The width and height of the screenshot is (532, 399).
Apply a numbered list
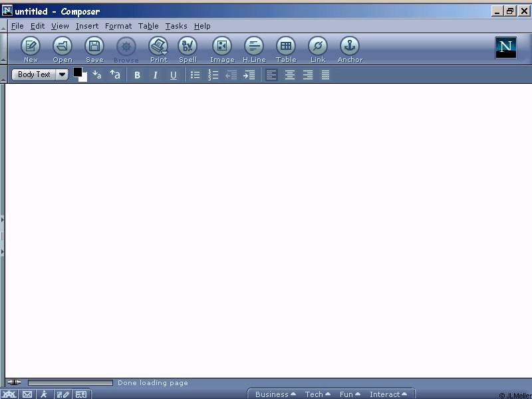click(213, 75)
